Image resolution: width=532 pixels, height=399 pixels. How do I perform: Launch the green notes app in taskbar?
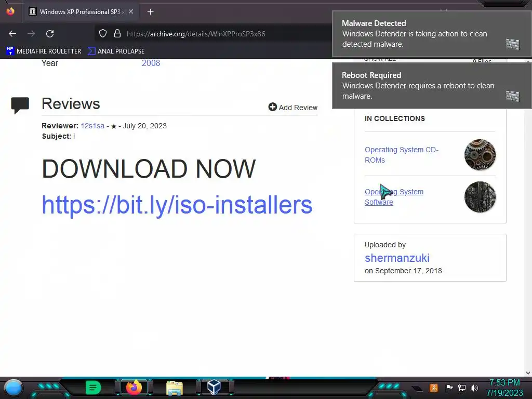pyautogui.click(x=94, y=388)
